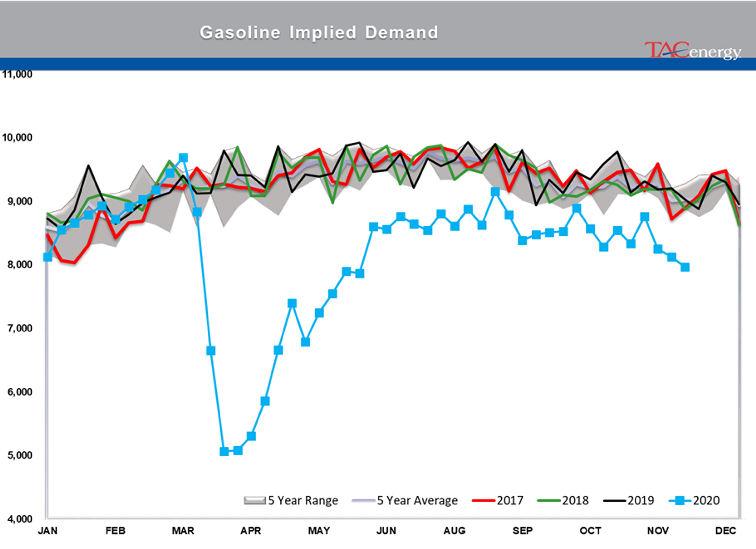Click the 4,000 y-axis label
Screen dimensions: 756x549
click(20, 519)
